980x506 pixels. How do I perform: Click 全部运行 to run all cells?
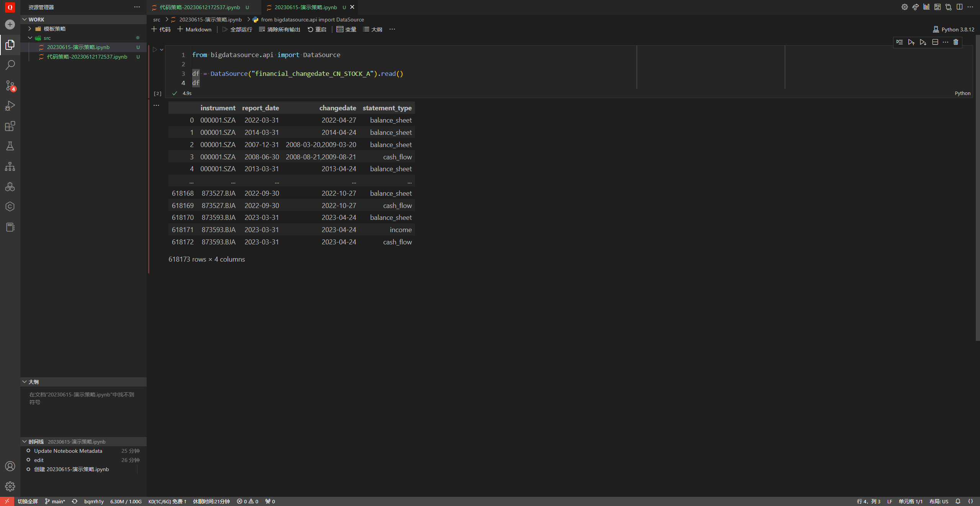tap(237, 29)
